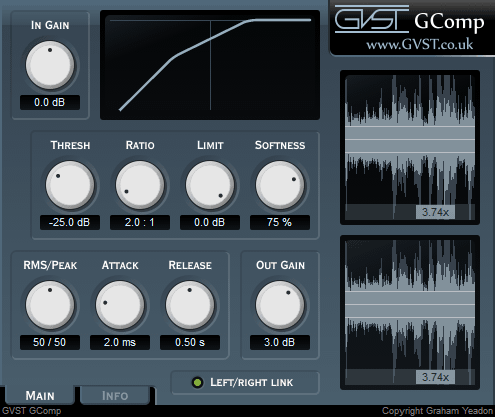Click the 0.0 dB In Gain value field
The image size is (495, 417).
click(50, 102)
